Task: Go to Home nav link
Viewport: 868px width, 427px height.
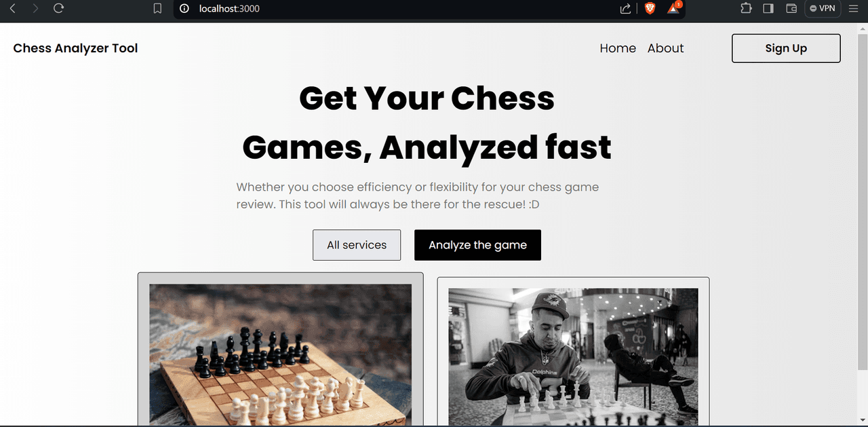Action: [618, 48]
